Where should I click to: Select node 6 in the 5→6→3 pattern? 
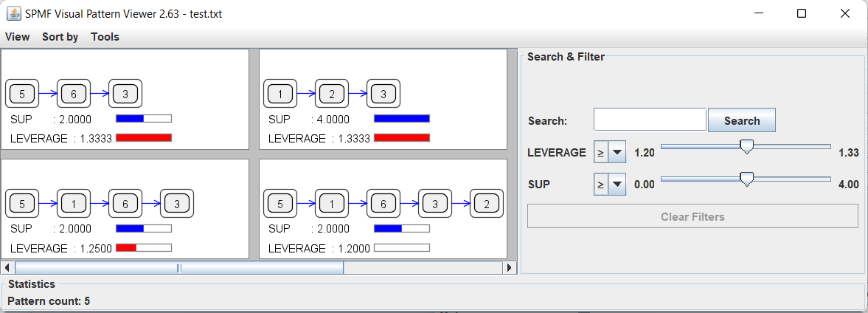click(74, 94)
